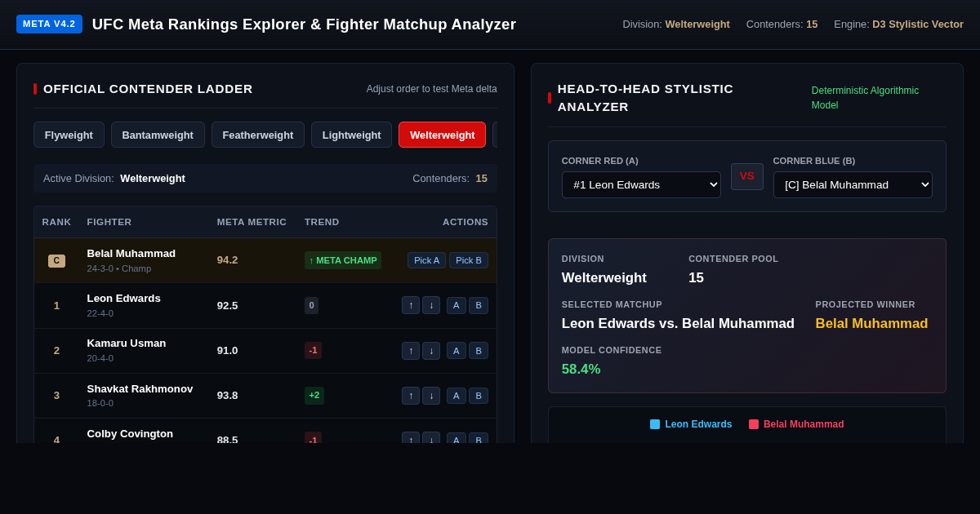Toggle Belal Muhammad red legend swatch
This screenshot has height=514, width=980.
point(754,424)
